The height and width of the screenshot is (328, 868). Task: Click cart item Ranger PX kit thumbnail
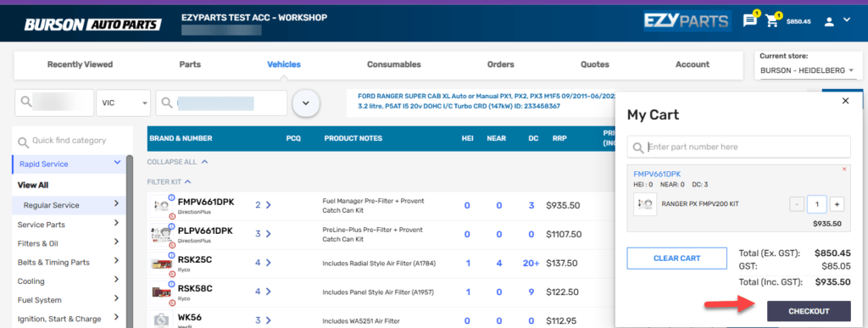(x=645, y=204)
